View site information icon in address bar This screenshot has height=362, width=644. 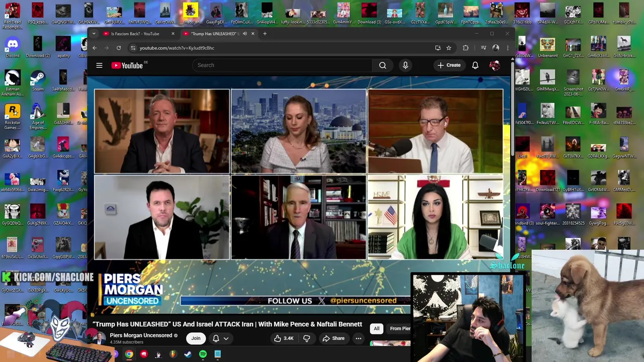point(133,48)
